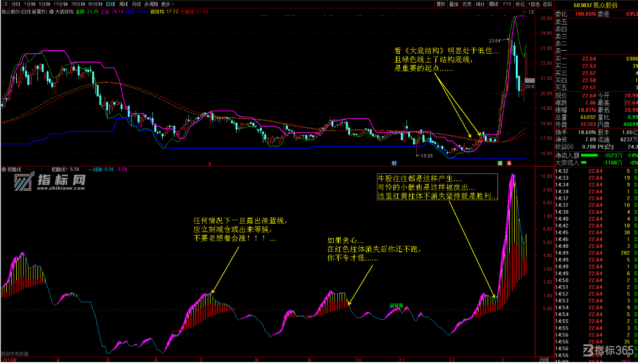Select the 14:49 tick with volume 202
The height and width of the screenshot is (364, 638).
pyautogui.click(x=596, y=253)
